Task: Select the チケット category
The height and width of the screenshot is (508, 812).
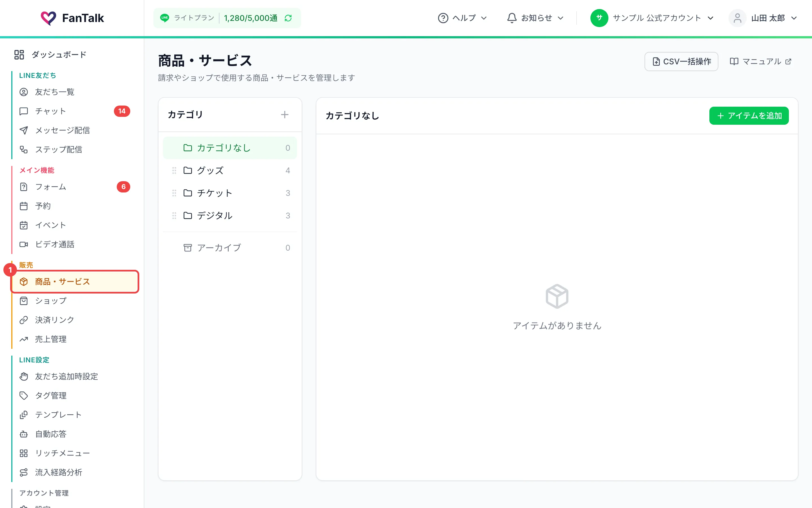Action: click(x=230, y=193)
